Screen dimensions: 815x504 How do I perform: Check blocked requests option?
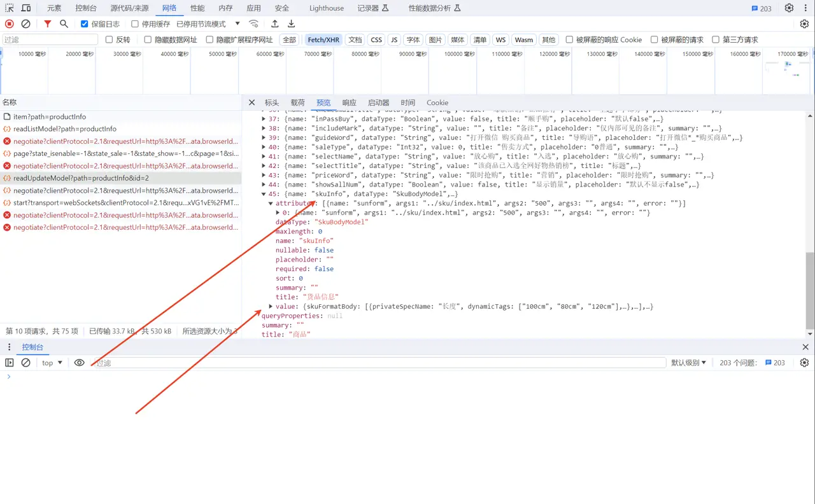654,39
